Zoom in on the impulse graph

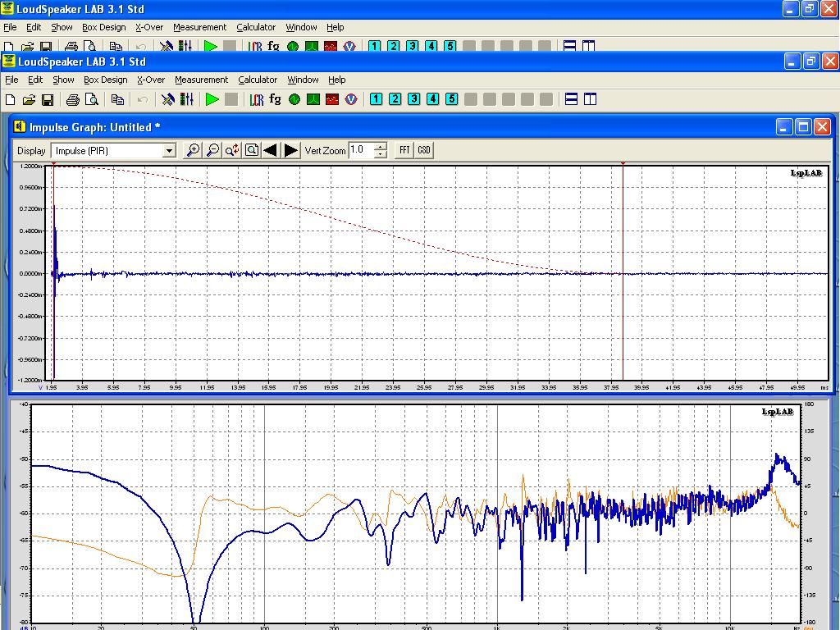point(192,151)
